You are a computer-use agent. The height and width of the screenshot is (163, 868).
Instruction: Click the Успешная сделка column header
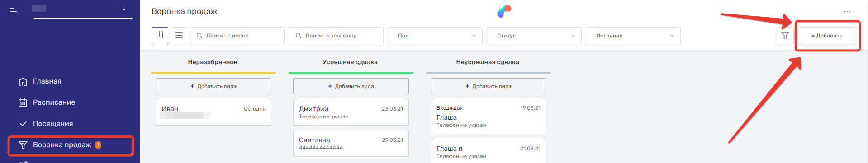pos(350,62)
